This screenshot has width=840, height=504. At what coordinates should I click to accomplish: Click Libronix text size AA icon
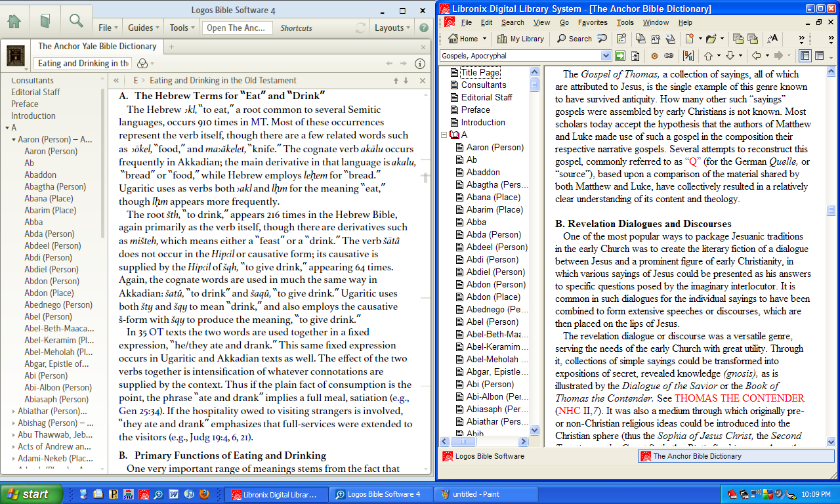tap(772, 39)
